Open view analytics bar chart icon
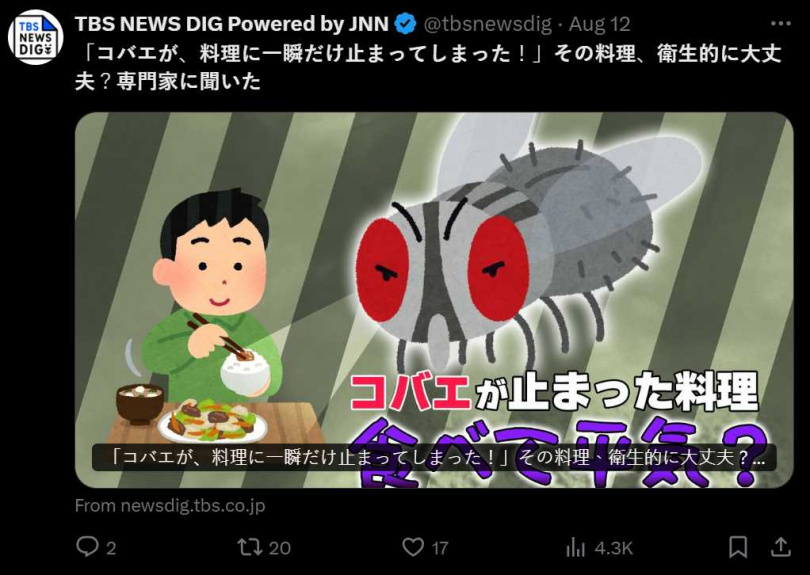Image resolution: width=810 pixels, height=575 pixels. (x=575, y=547)
